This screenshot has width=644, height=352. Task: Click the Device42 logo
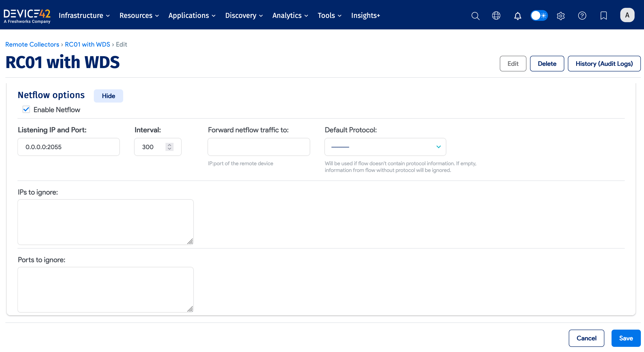(x=27, y=15)
